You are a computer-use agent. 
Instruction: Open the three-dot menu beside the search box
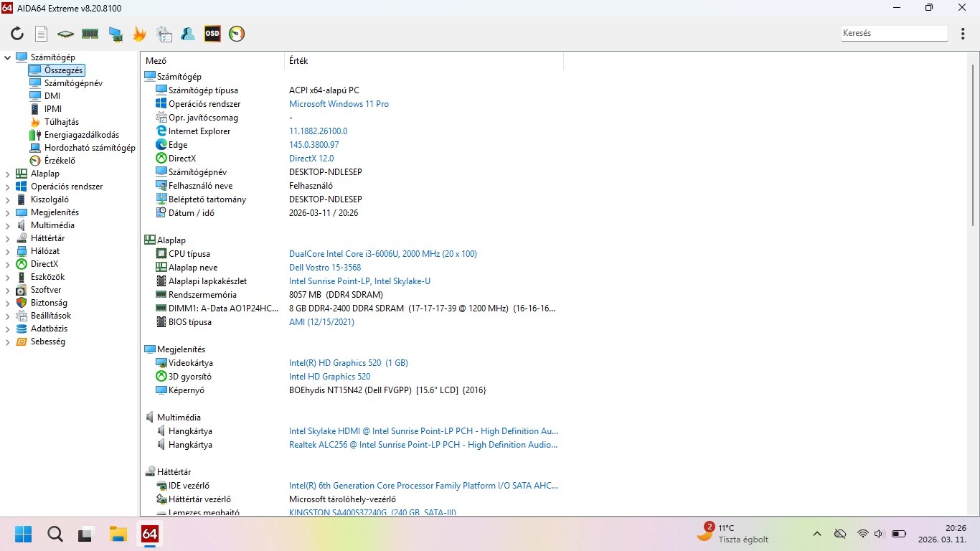coord(963,34)
